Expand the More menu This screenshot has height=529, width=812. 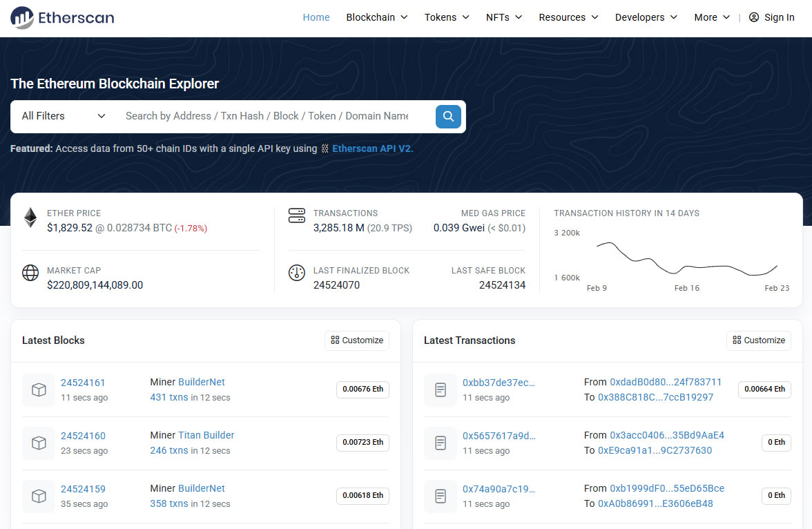pos(712,17)
